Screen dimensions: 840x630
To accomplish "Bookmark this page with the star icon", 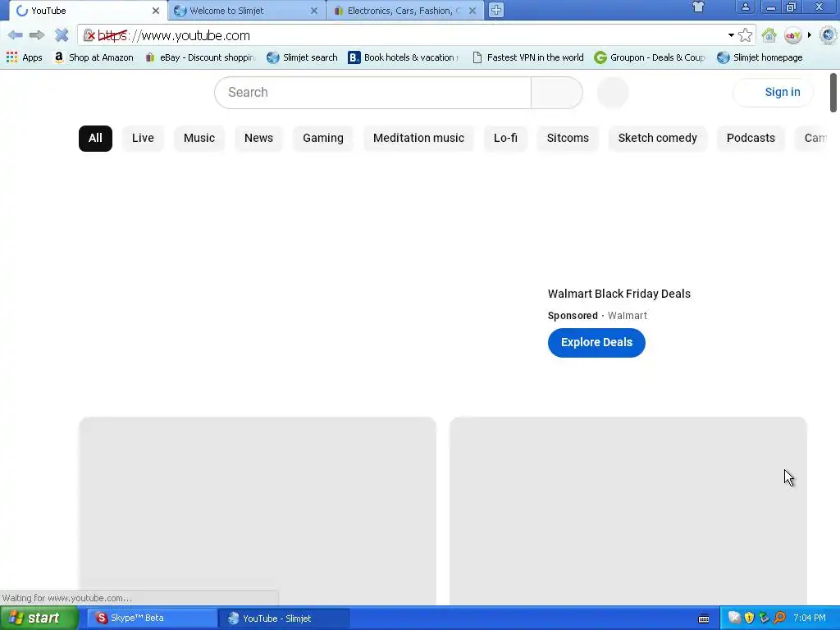I will click(x=745, y=35).
